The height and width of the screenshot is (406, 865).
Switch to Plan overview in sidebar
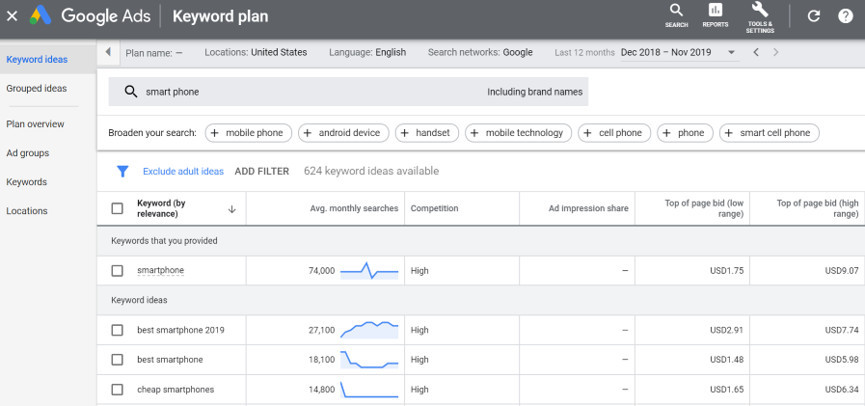pos(35,124)
